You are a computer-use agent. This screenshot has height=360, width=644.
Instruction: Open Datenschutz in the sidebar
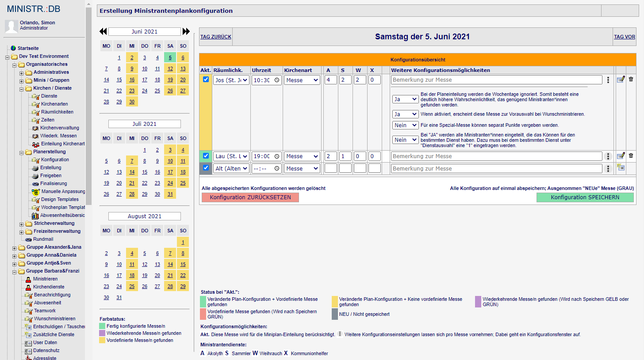tap(46, 350)
